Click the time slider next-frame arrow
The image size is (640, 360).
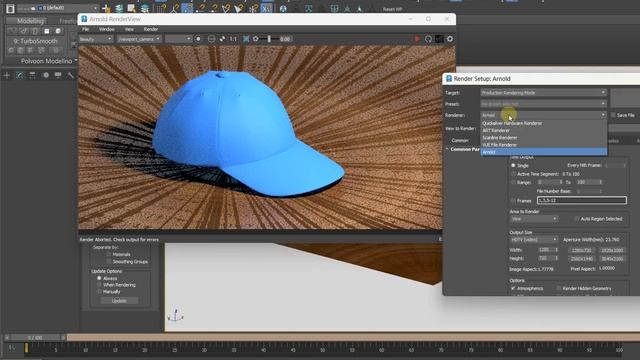coord(63,338)
